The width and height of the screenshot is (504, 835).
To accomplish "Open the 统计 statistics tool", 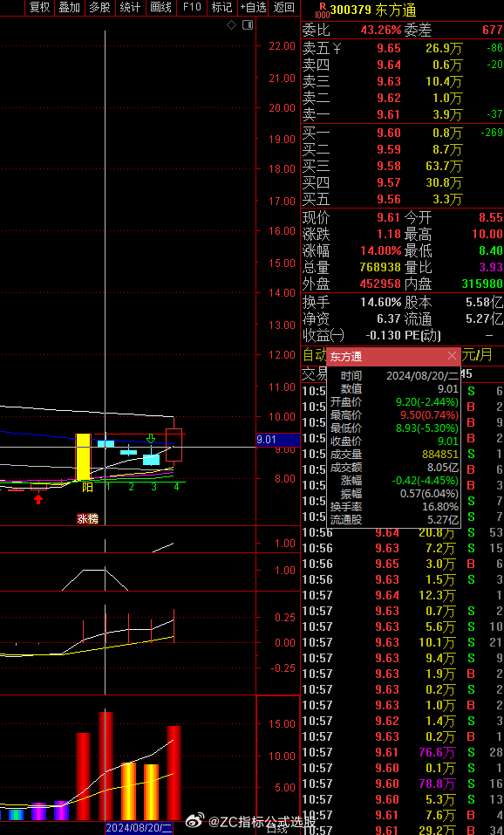I will [x=131, y=7].
